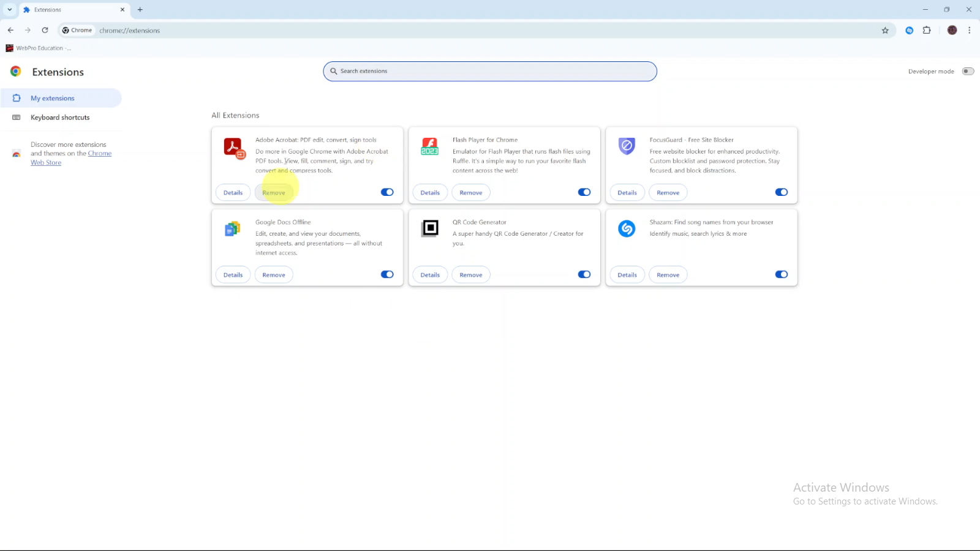980x551 pixels.
Task: Click the browser forward arrow
Action: 28,30
